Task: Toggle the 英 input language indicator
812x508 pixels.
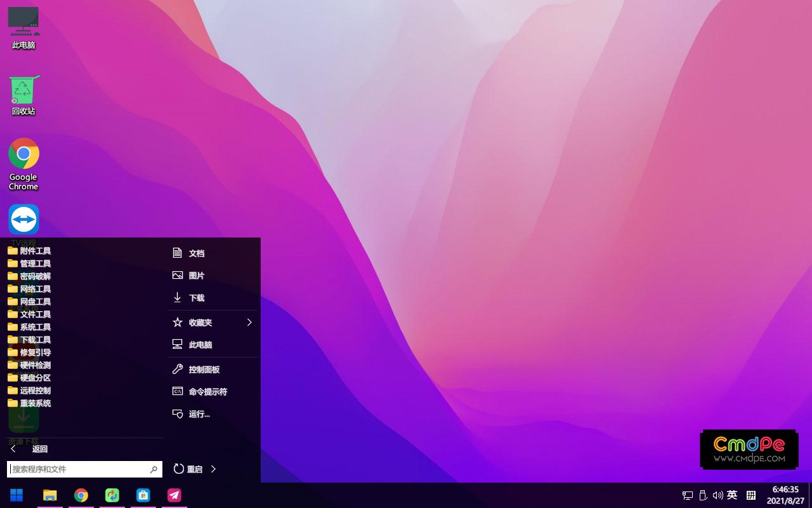Action: 732,495
